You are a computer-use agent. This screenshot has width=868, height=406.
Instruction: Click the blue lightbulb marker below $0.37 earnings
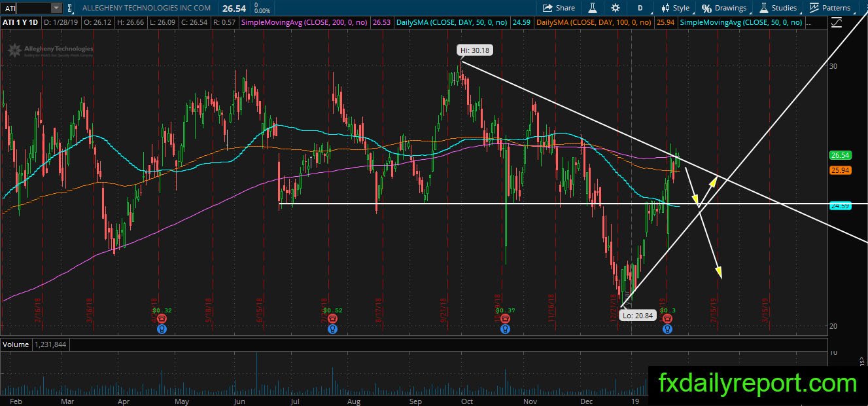click(x=505, y=329)
